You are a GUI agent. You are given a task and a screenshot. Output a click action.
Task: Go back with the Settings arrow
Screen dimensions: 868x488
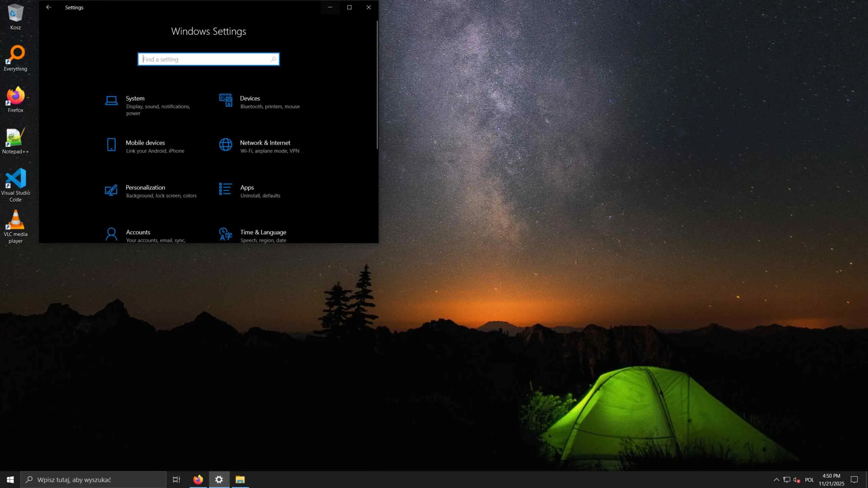click(x=49, y=7)
